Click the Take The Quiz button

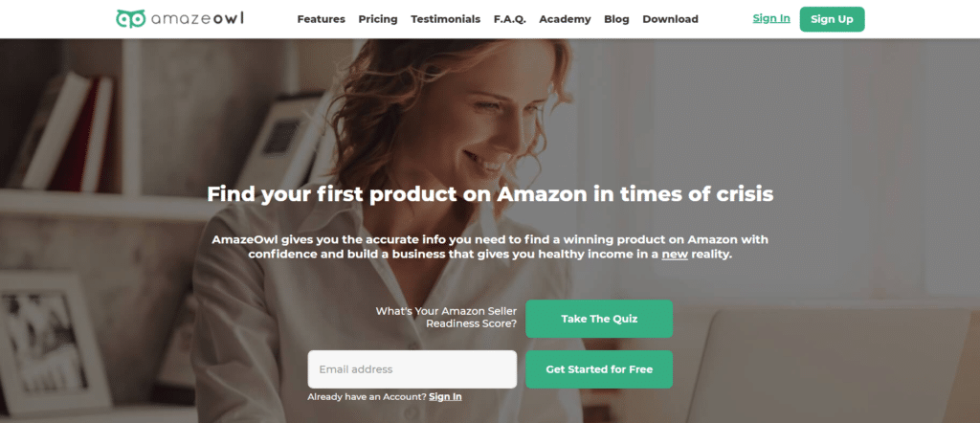(599, 319)
